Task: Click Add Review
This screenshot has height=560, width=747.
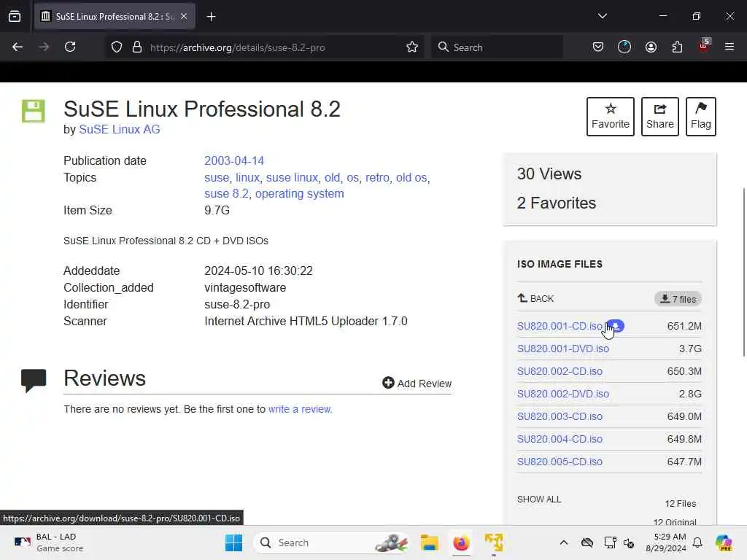Action: click(x=417, y=384)
